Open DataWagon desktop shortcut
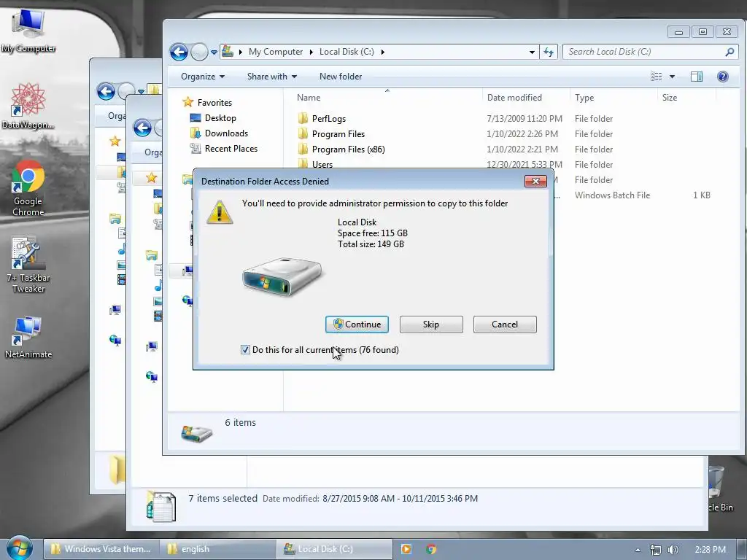This screenshot has height=560, width=747. pos(28,106)
